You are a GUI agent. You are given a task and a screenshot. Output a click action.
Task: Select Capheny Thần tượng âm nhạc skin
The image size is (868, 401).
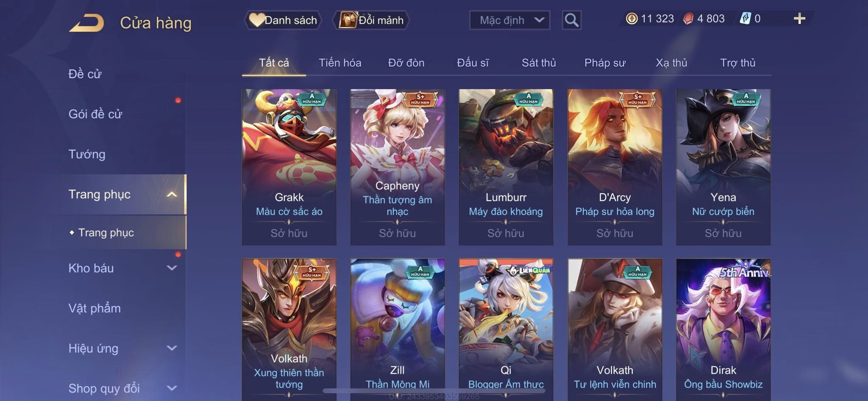[398, 167]
